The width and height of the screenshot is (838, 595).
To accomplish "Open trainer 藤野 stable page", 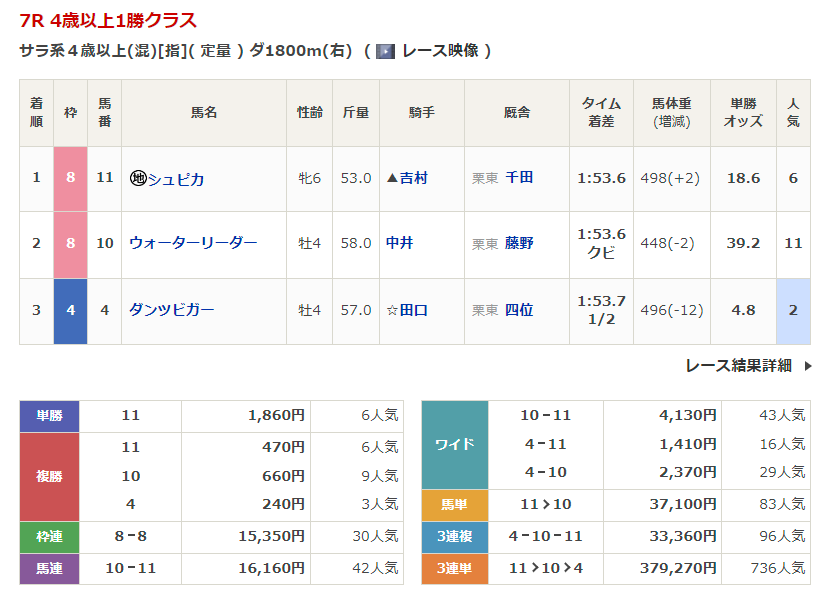I will [519, 243].
